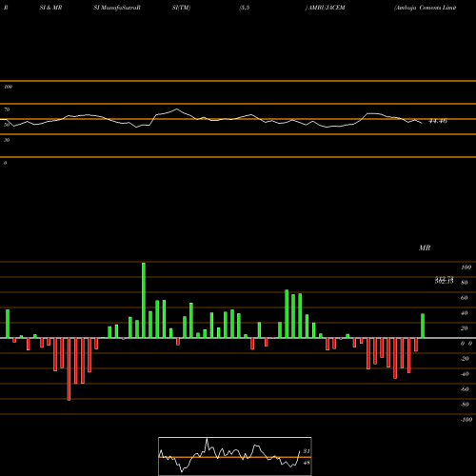This screenshot has width=476, height=476.
Task: Click the 50 level label on RSI axis
Action: tap(7, 125)
